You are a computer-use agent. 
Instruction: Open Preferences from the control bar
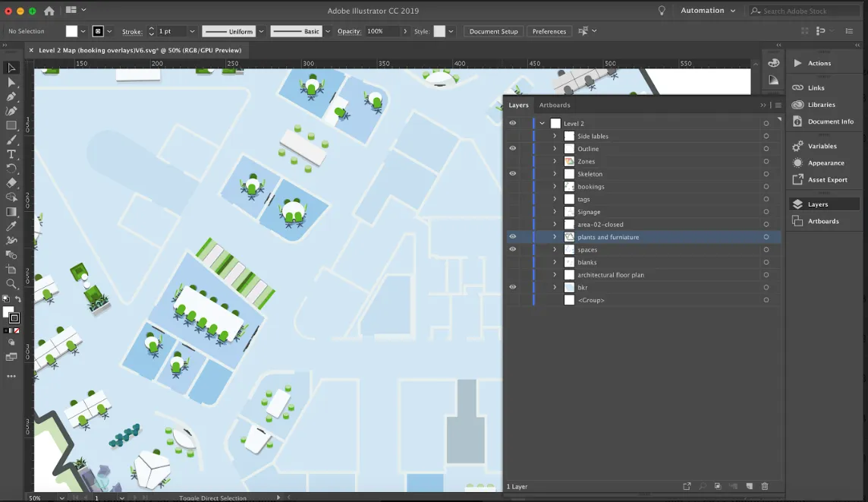click(x=549, y=31)
